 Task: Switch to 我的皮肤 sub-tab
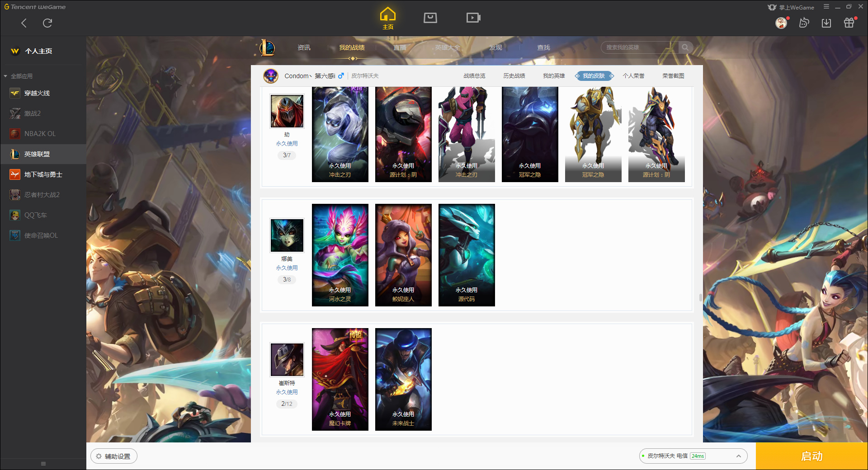point(594,76)
